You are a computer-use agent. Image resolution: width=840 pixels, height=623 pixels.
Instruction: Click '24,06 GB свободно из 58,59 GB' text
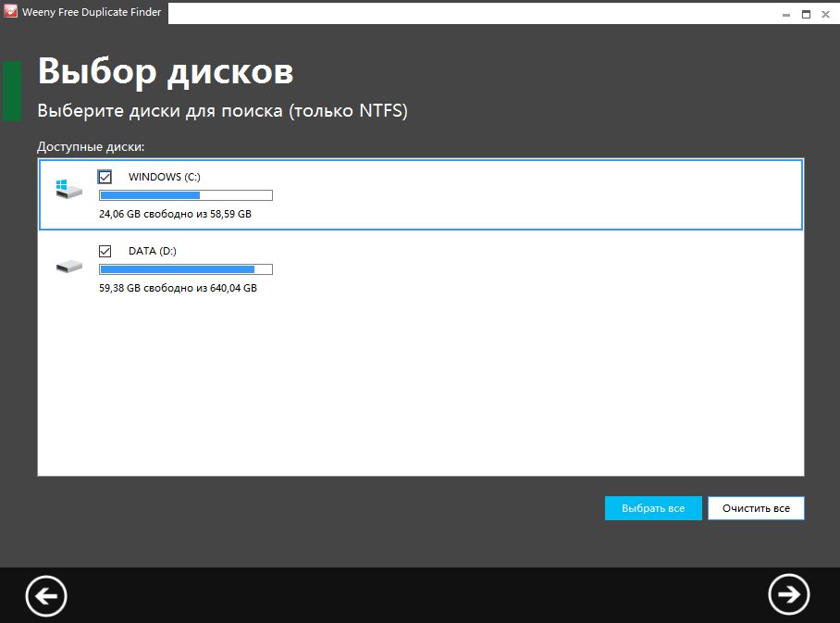point(175,214)
